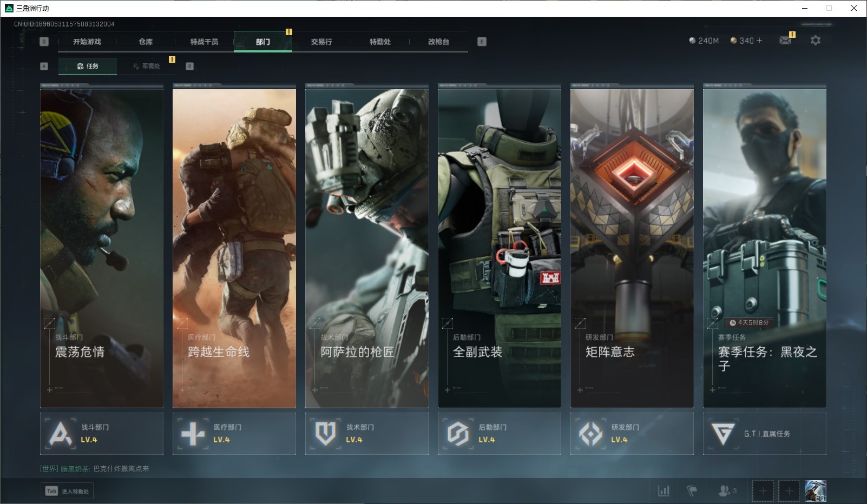Click the G.T.I.直属任务 button
The height and width of the screenshot is (504, 867).
pyautogui.click(x=765, y=434)
